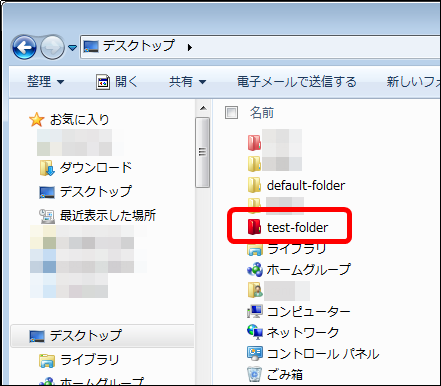
Task: Select ホームグループ in the file list
Action: pyautogui.click(x=309, y=269)
